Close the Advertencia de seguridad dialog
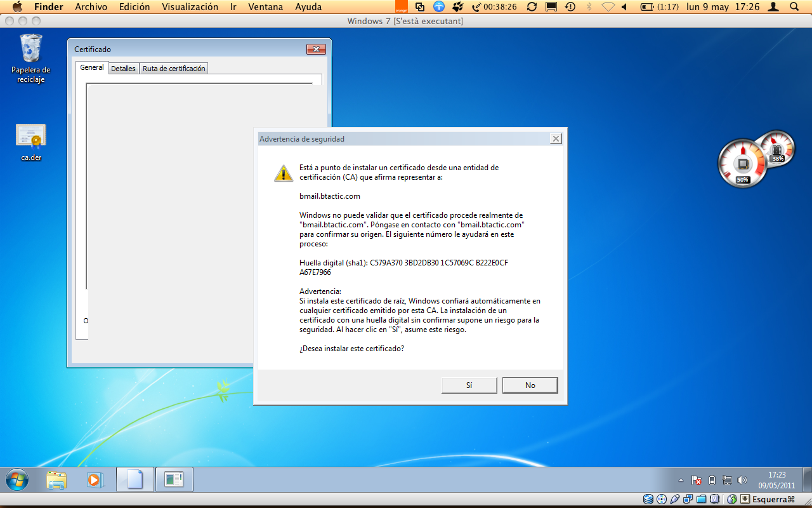This screenshot has height=508, width=812. tap(556, 138)
